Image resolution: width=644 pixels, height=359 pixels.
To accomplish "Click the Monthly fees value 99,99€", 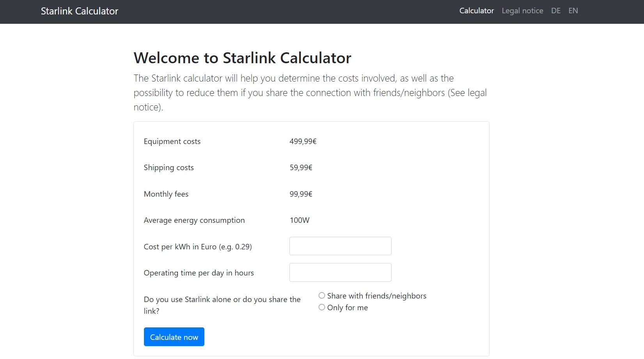I will pos(301,194).
